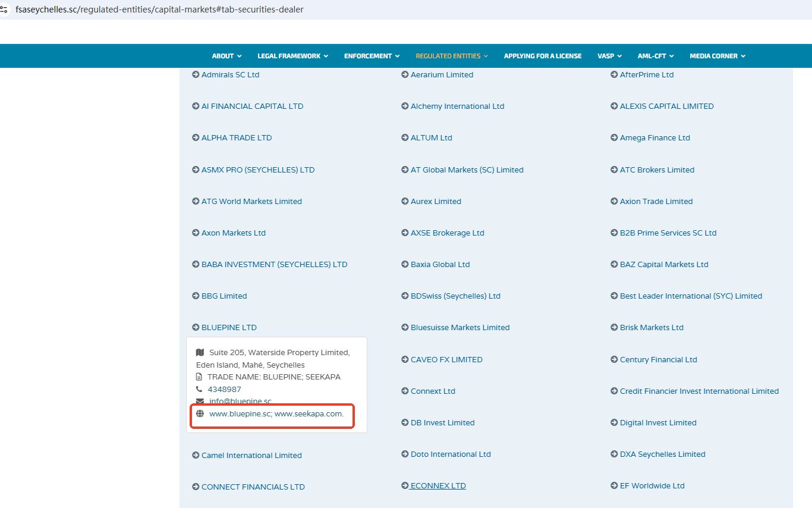Click the arrow icon next to BLUEPINE LTD
This screenshot has height=508, width=812.
pyautogui.click(x=196, y=327)
